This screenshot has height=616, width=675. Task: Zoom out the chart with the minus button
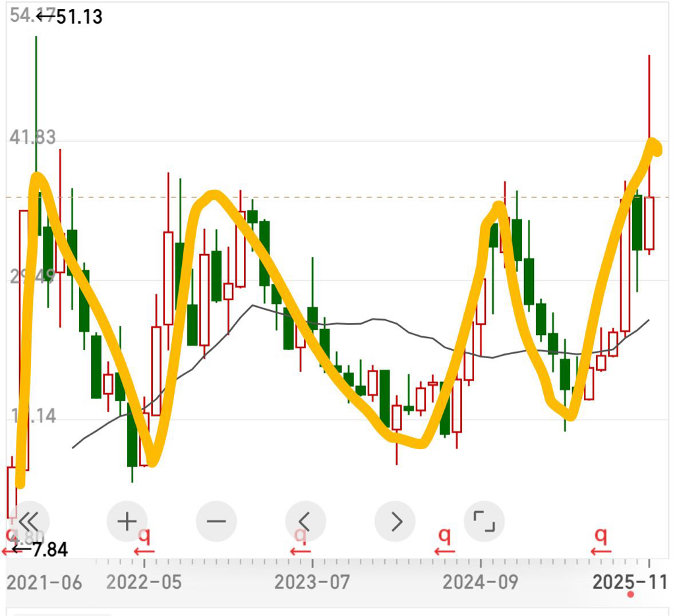pos(216,522)
